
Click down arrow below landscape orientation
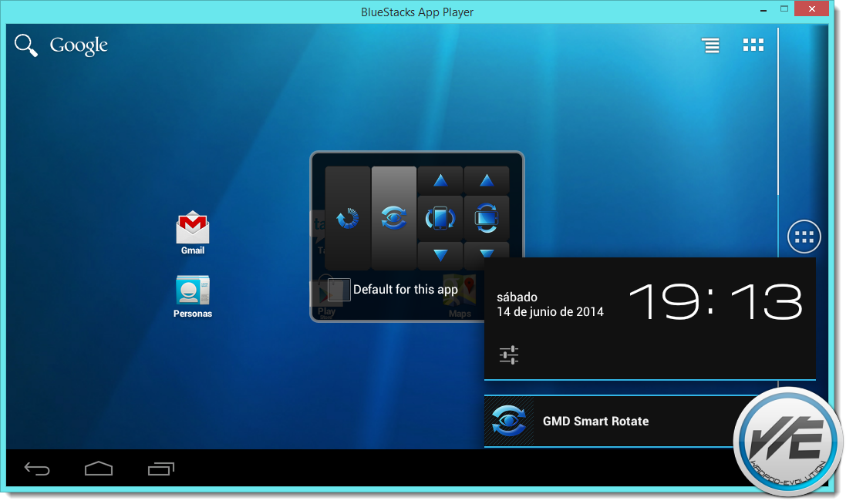coord(487,251)
